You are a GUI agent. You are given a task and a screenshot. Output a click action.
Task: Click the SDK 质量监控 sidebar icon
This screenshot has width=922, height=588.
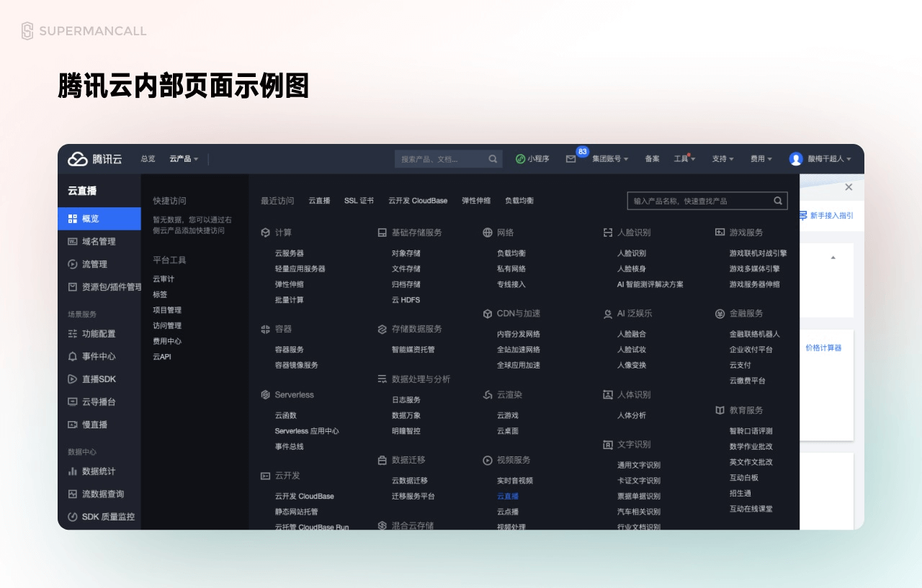[x=72, y=517]
